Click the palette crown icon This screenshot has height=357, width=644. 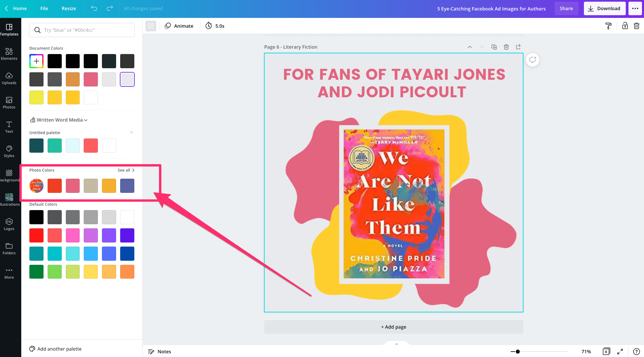(x=132, y=132)
